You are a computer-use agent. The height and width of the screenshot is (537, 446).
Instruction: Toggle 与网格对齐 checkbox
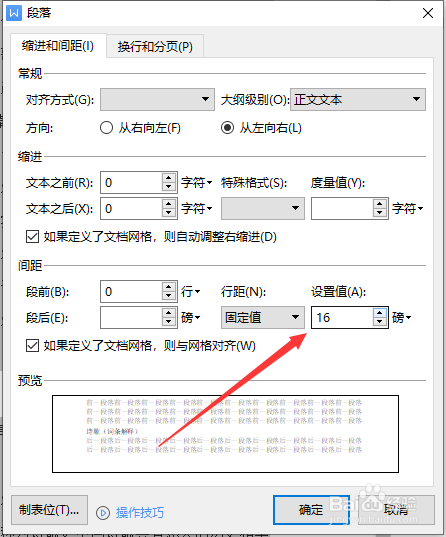point(32,346)
